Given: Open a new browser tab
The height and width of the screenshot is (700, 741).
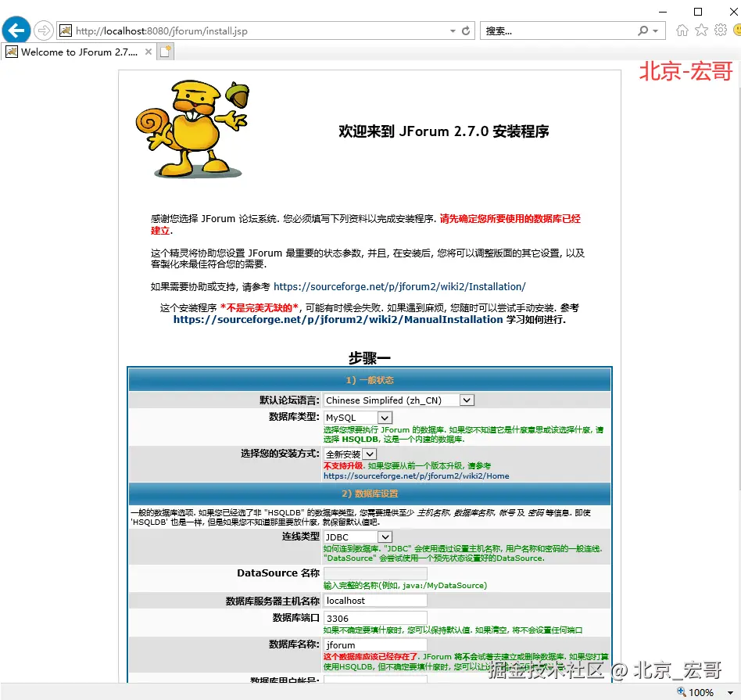Looking at the screenshot, I should tap(166, 52).
